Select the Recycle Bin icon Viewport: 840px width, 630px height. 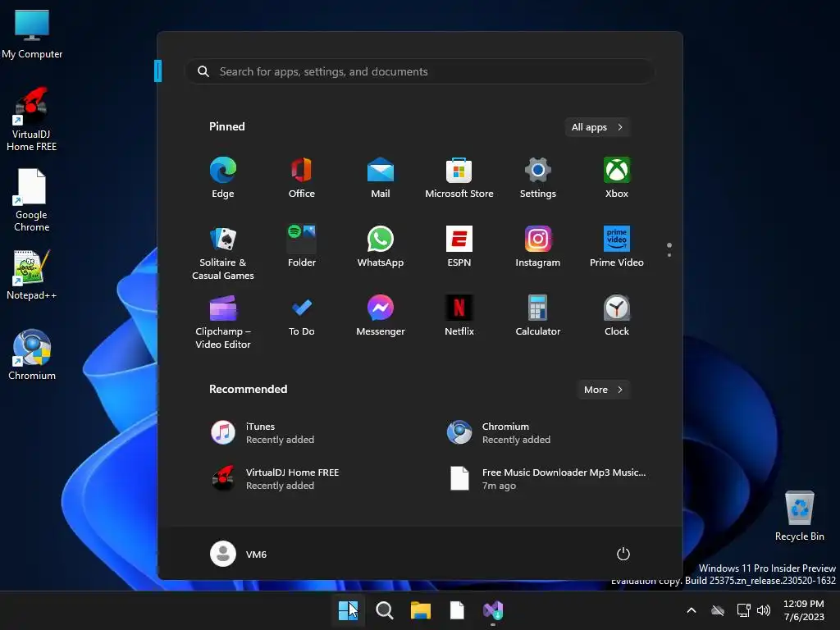799,516
